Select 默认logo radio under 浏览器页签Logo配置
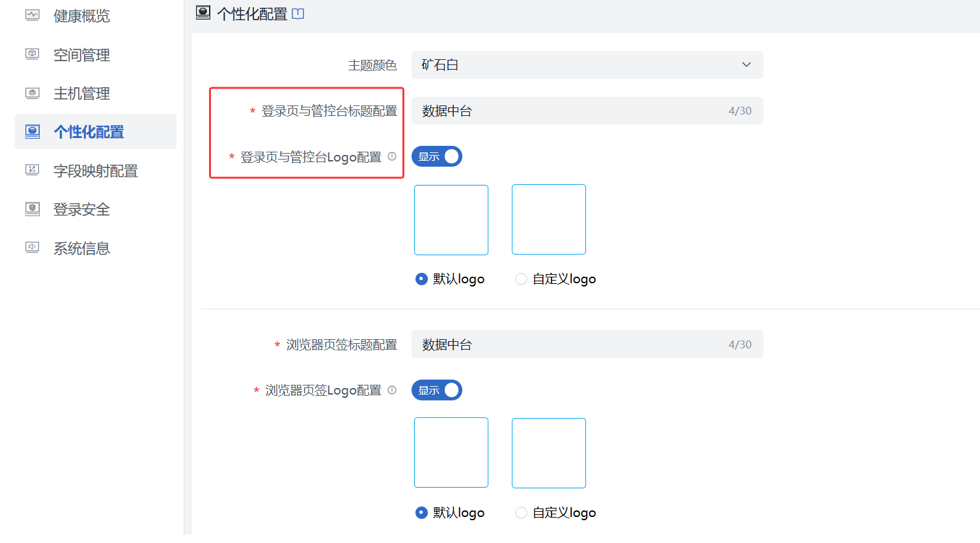The image size is (980, 543). [421, 512]
